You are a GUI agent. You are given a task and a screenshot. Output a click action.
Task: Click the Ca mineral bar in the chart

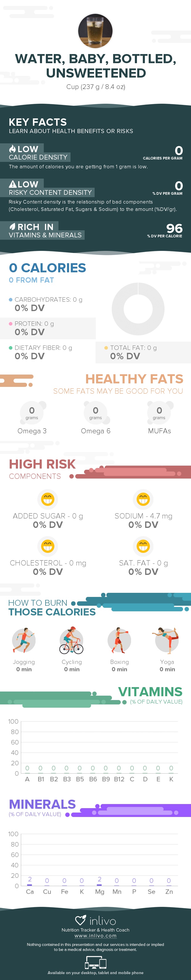pos(30,885)
